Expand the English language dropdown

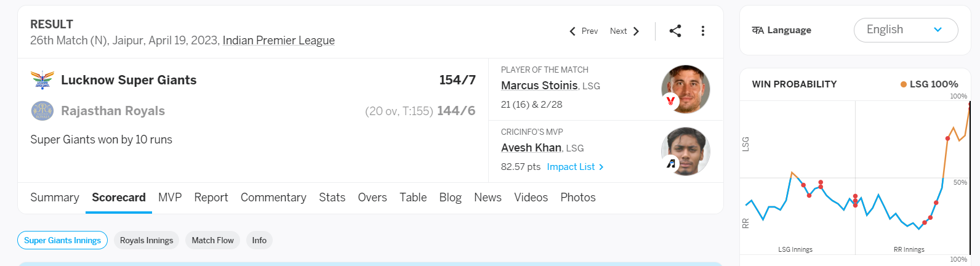[x=906, y=30]
